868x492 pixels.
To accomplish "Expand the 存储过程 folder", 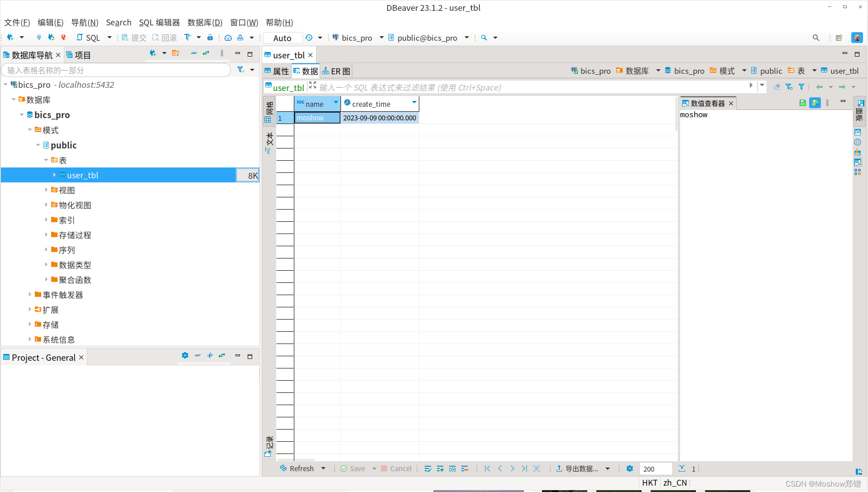I will click(x=46, y=234).
